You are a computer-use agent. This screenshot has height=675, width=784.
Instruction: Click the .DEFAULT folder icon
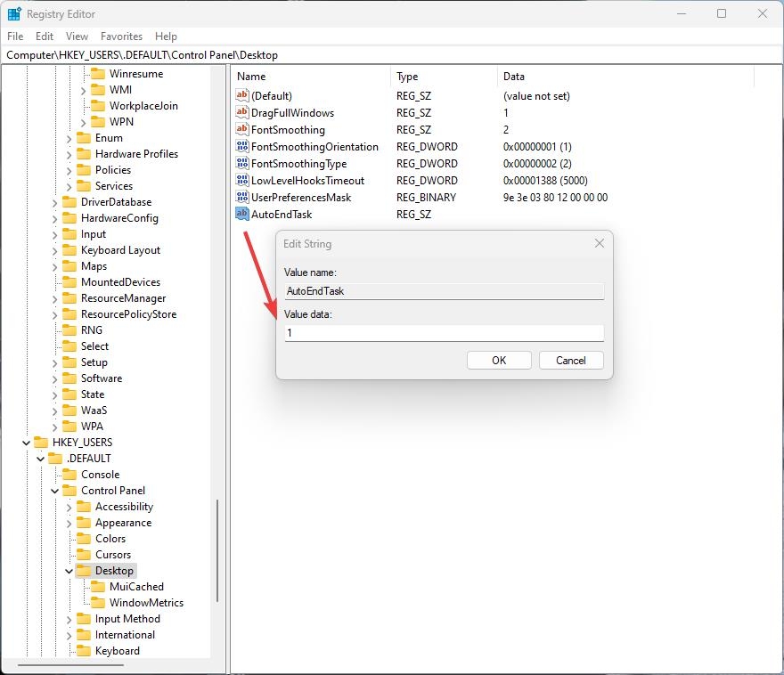[x=55, y=458]
